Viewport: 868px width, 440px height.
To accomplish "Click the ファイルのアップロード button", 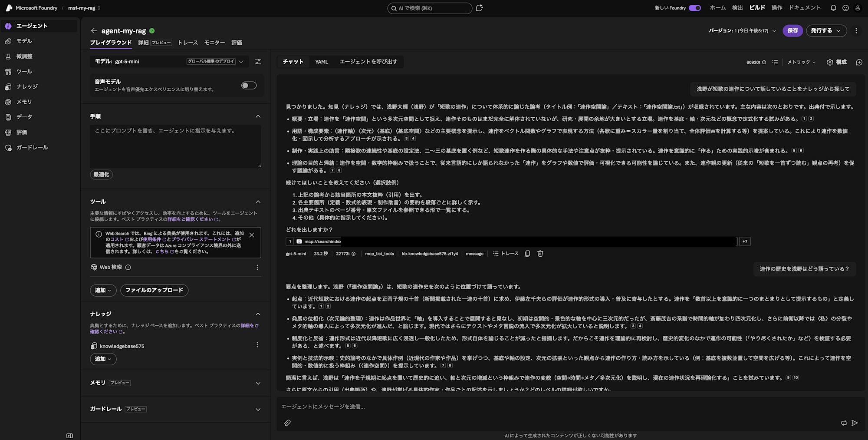I will pos(154,290).
